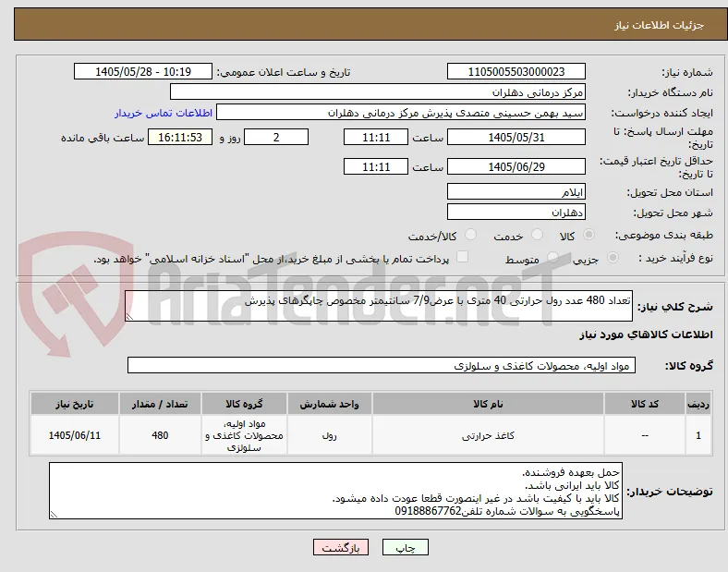Click the response deadline date 1405/05/31

pos(516,137)
